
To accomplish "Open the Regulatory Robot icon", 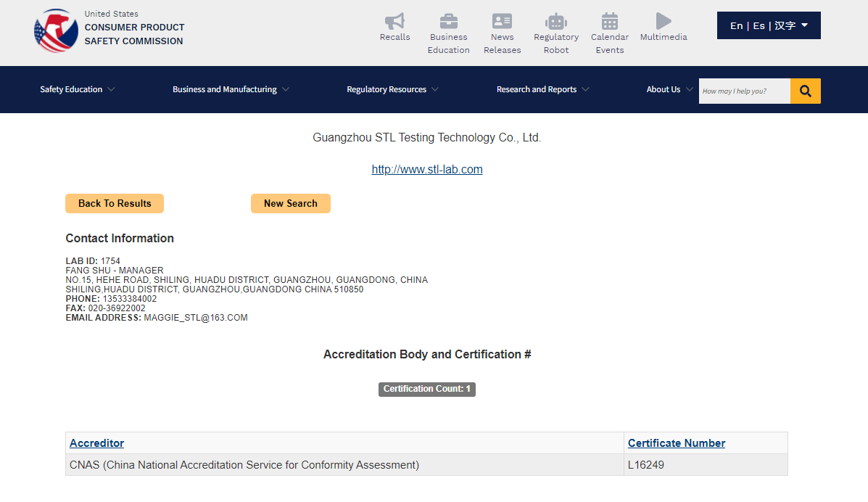I will pyautogui.click(x=556, y=22).
